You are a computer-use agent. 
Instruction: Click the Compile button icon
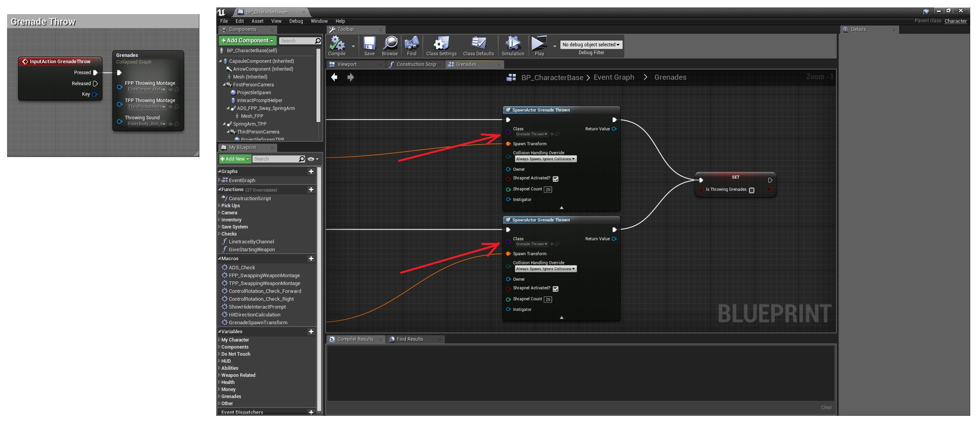coord(337,43)
